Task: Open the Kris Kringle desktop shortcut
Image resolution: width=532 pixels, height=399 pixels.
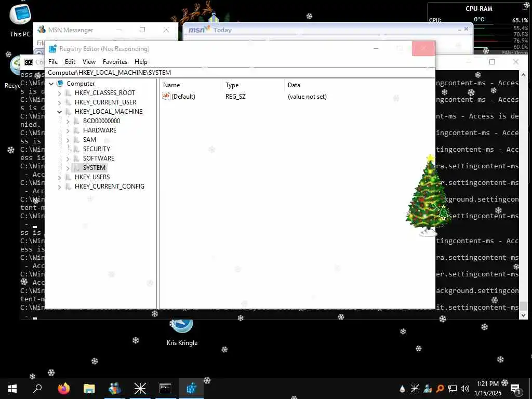Action: pos(182,332)
